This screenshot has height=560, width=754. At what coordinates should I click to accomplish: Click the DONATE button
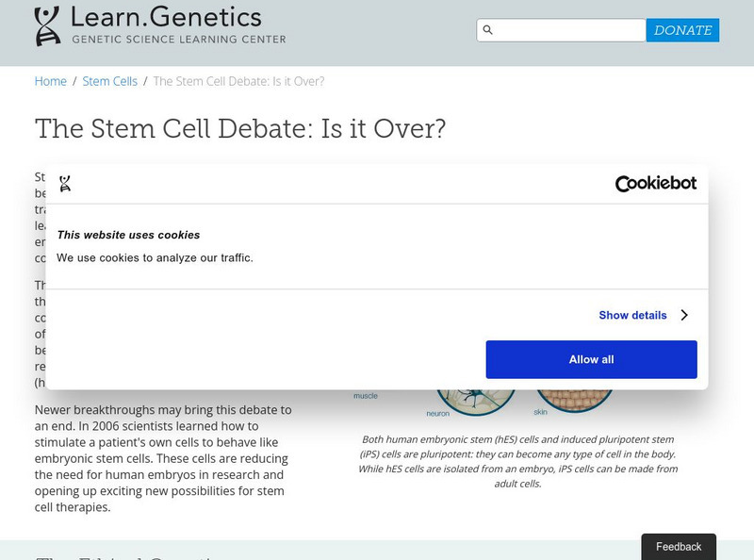point(682,30)
